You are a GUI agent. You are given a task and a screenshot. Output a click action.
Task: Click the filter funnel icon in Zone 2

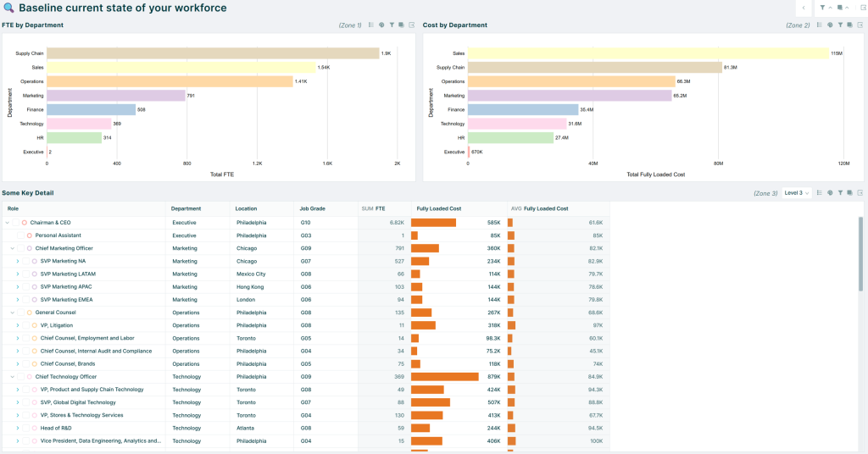point(840,25)
